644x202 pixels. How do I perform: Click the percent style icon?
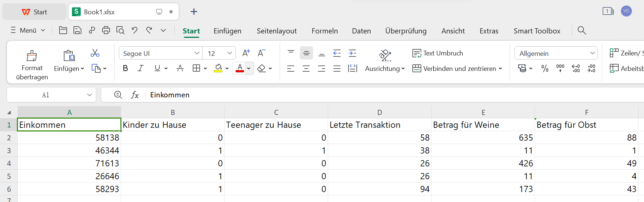[x=545, y=68]
